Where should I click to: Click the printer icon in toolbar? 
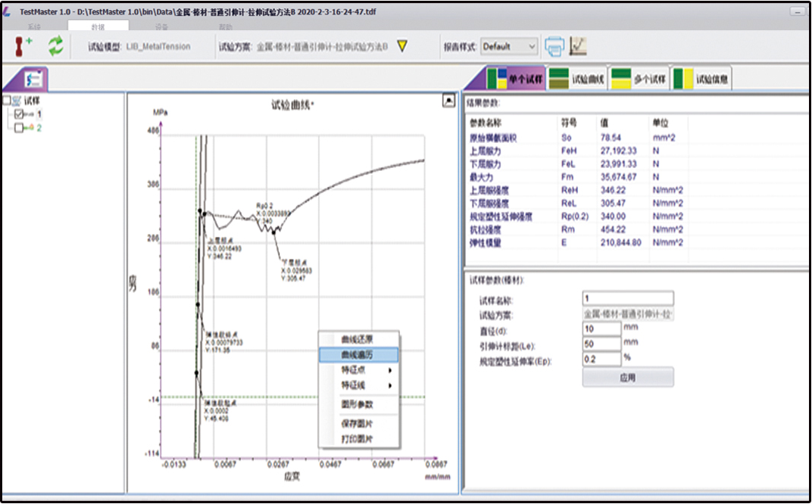coord(554,46)
